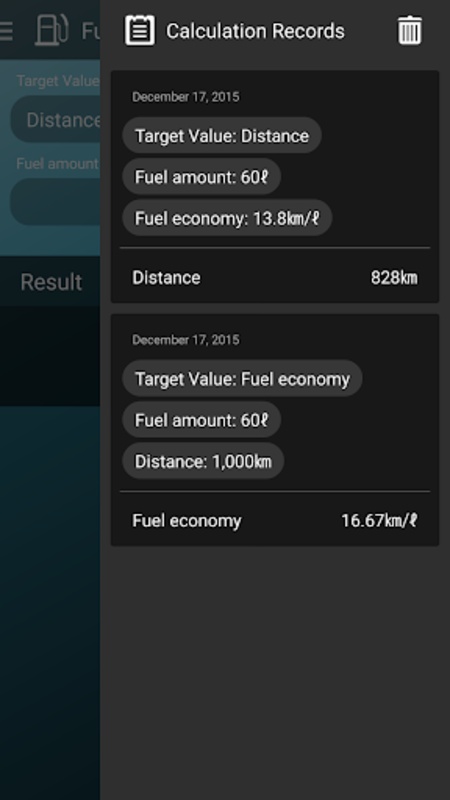Viewport: 450px width, 800px height.
Task: Tap the Calculation Records title
Action: click(255, 31)
